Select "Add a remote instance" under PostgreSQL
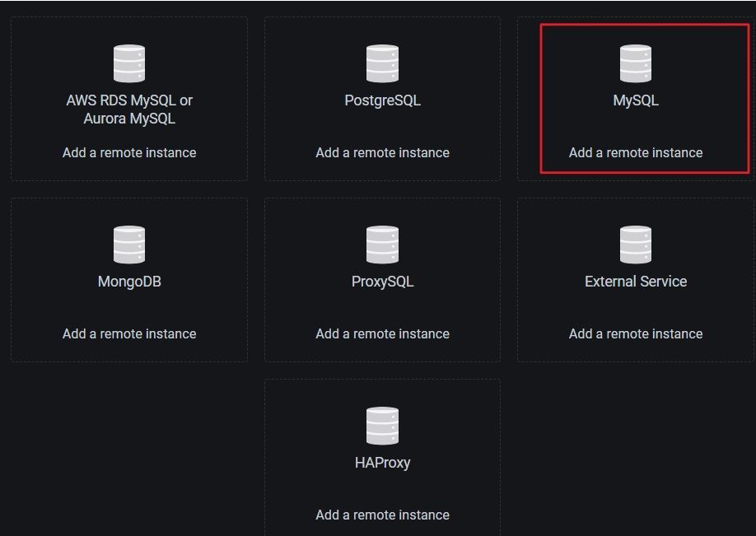The width and height of the screenshot is (756, 536). [x=382, y=153]
